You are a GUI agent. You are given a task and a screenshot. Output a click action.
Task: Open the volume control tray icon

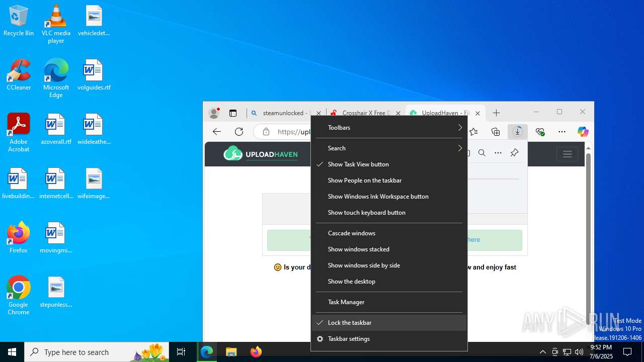pyautogui.click(x=579, y=352)
